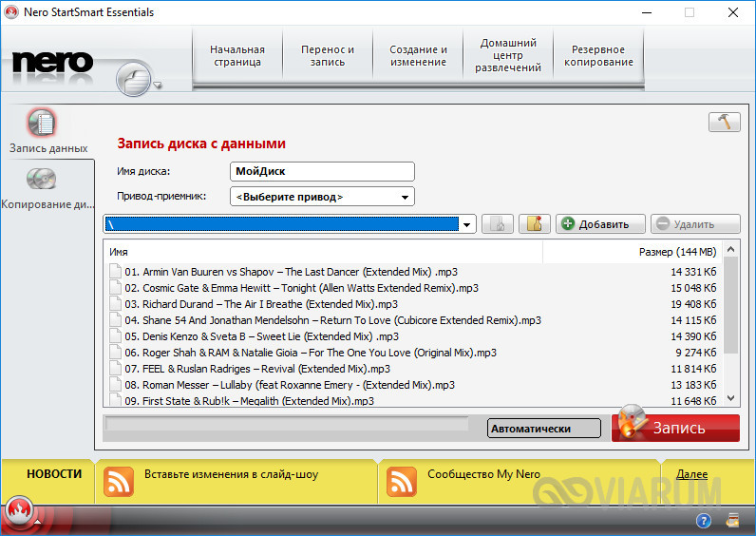Viewport: 756px width, 536px height.
Task: Click the НОВОСТИ news label
Action: tap(54, 474)
